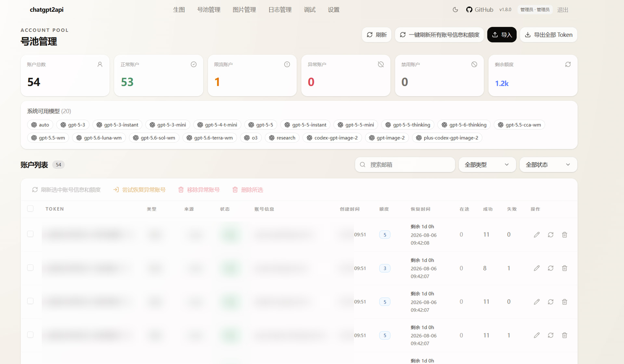Check the second account row checkbox
Image resolution: width=624 pixels, height=364 pixels.
point(30,267)
